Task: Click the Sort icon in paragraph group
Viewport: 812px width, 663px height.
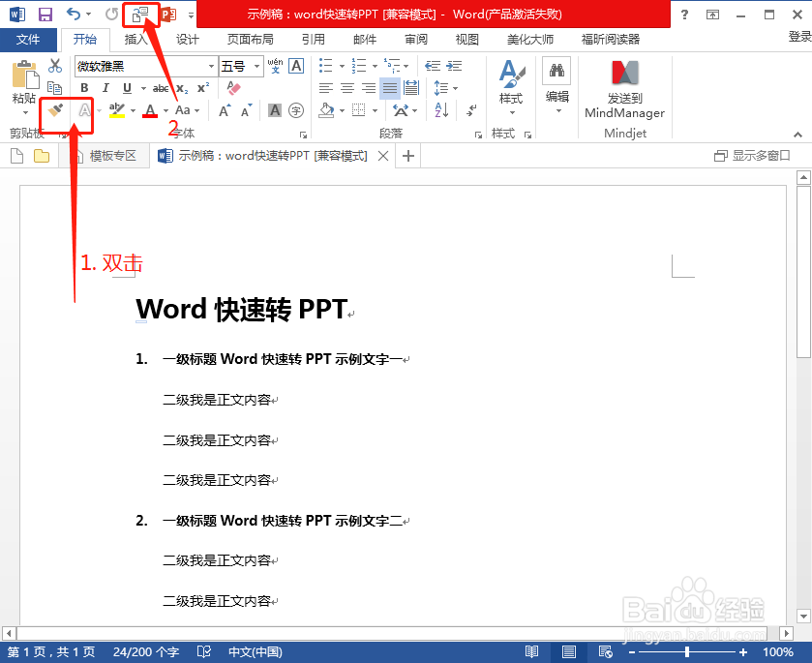Action: (438, 109)
